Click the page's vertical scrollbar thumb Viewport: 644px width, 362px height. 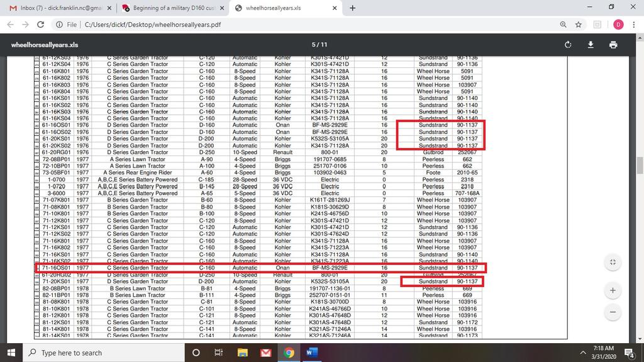click(640, 165)
